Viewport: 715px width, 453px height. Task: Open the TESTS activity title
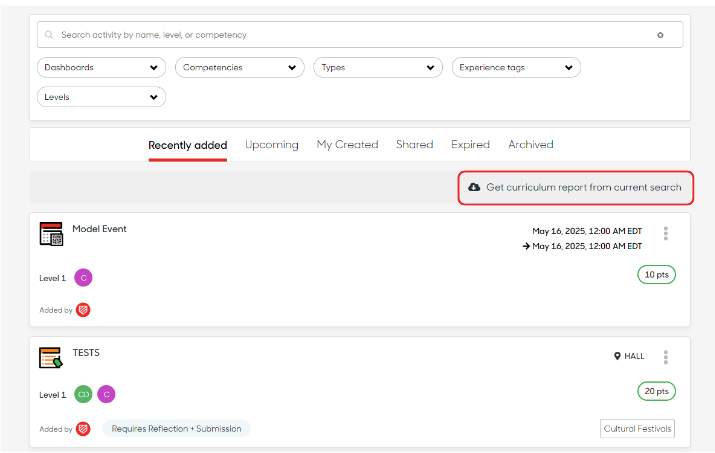(x=86, y=353)
